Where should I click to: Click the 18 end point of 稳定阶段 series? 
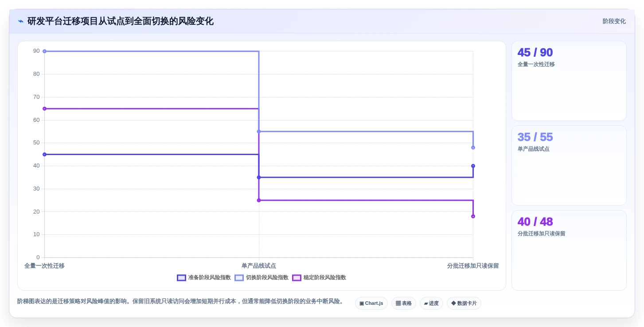(473, 216)
